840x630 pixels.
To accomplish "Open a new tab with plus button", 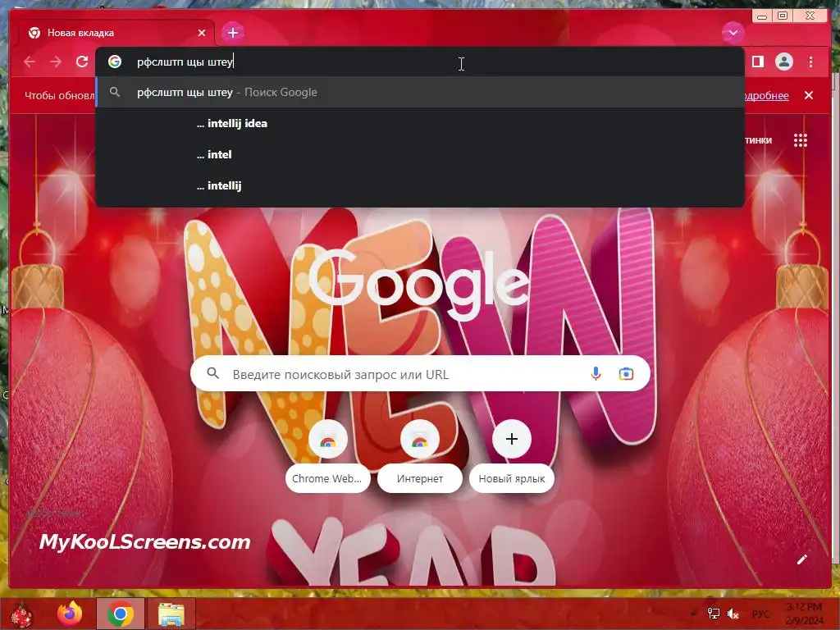I will click(x=232, y=33).
